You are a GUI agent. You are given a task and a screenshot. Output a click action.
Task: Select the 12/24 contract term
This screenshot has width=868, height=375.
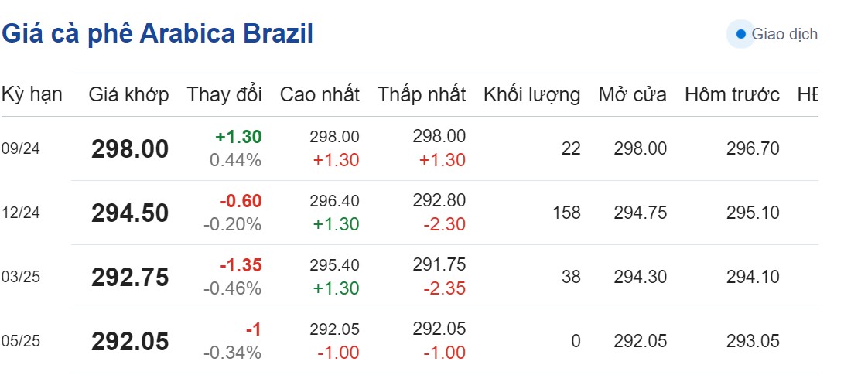[x=20, y=213]
